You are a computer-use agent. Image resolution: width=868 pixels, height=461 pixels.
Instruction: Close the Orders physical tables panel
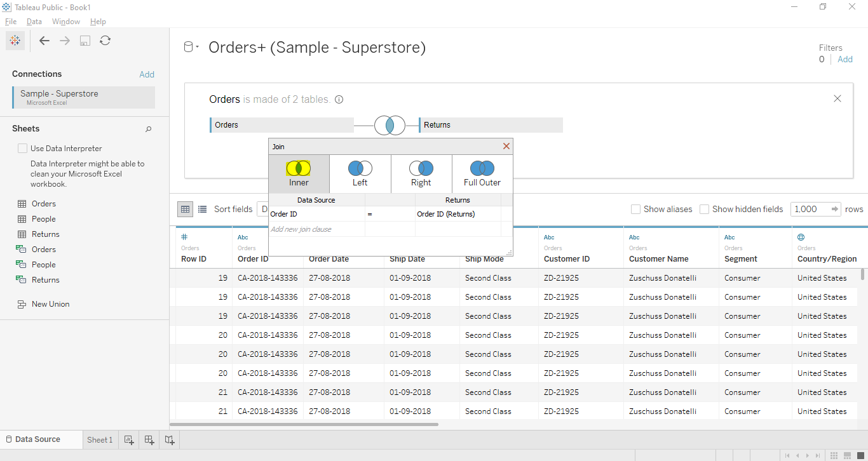(837, 98)
